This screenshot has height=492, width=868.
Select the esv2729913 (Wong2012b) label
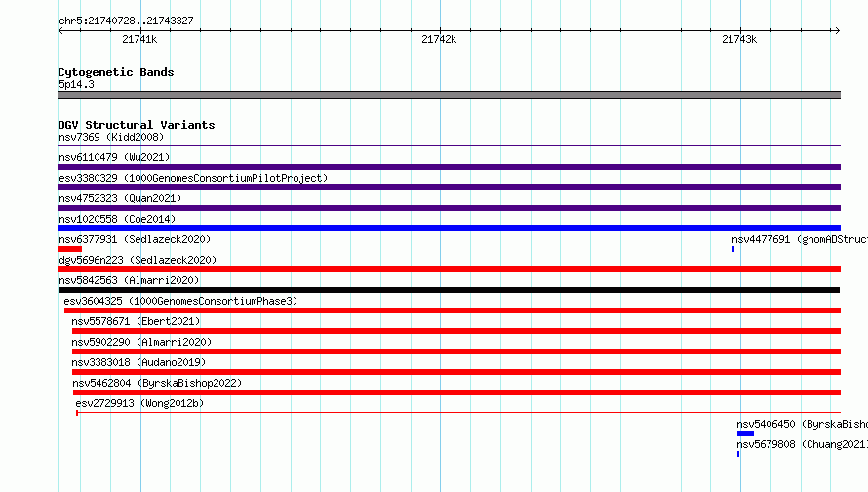139,403
